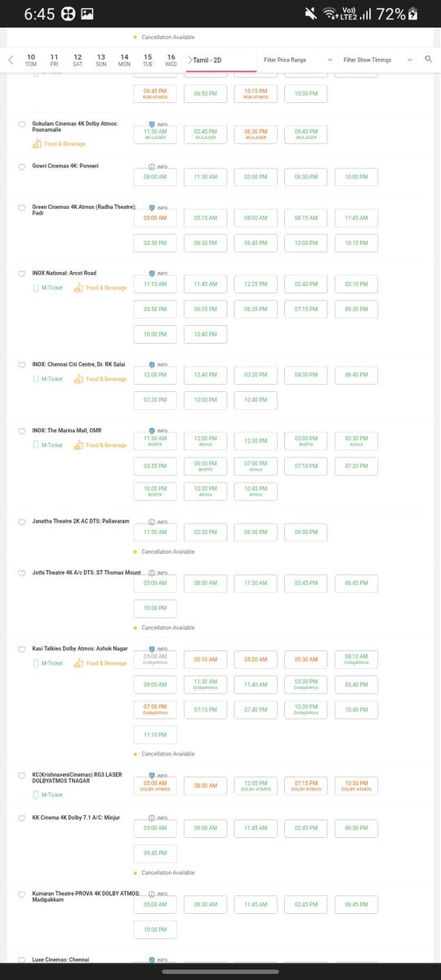441x980 pixels.
Task: Toggle heart for INOX National Arcot Road
Action: click(x=22, y=274)
